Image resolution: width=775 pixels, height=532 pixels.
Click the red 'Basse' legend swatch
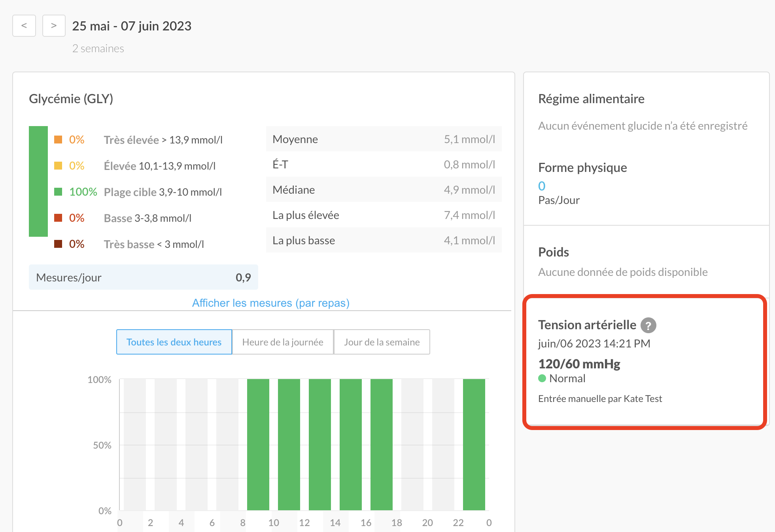[58, 218]
